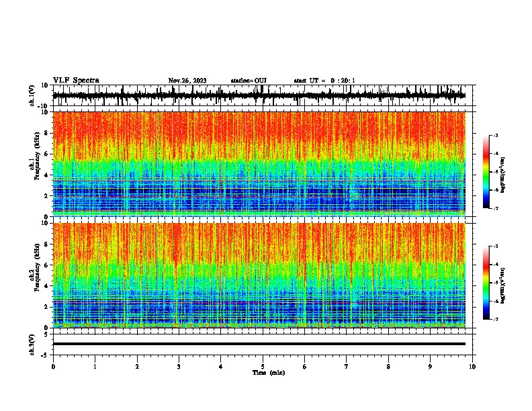Click the '4' kHz tick on ch.2 frequency axis
The height and width of the screenshot is (411, 532).
[46, 286]
